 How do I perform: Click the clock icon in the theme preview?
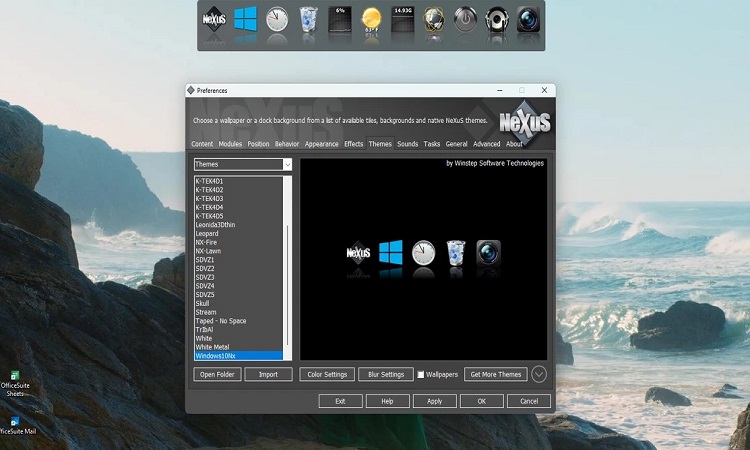[x=423, y=252]
